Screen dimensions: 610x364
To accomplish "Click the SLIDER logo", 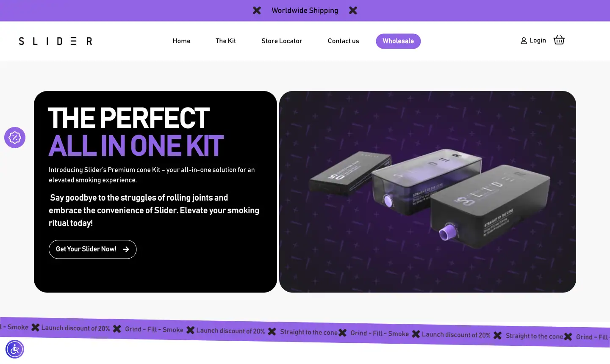I will [x=55, y=41].
